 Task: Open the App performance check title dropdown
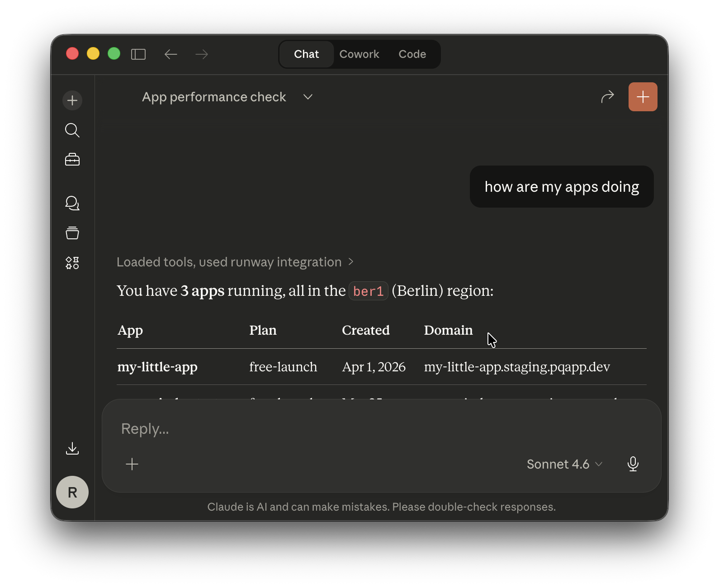coord(227,97)
